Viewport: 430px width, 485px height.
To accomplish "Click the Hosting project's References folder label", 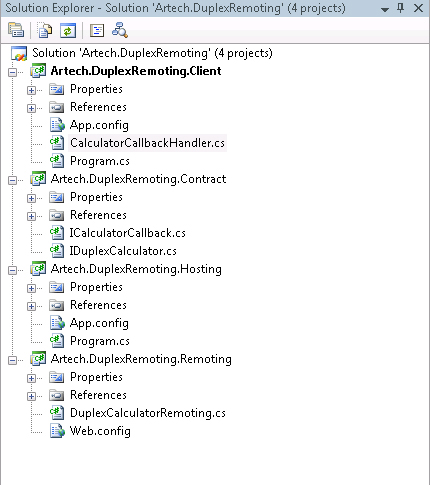I will [98, 305].
